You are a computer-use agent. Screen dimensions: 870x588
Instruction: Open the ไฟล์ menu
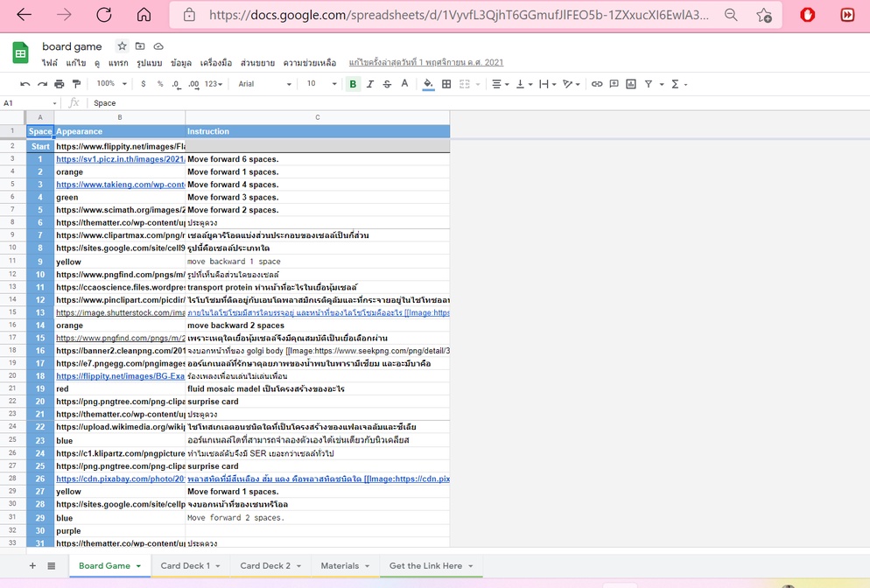pyautogui.click(x=49, y=63)
